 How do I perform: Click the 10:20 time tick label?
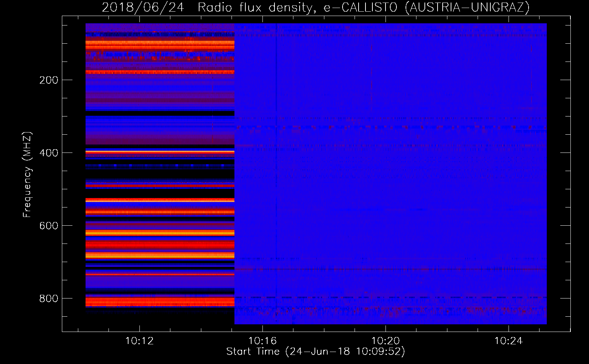click(386, 341)
